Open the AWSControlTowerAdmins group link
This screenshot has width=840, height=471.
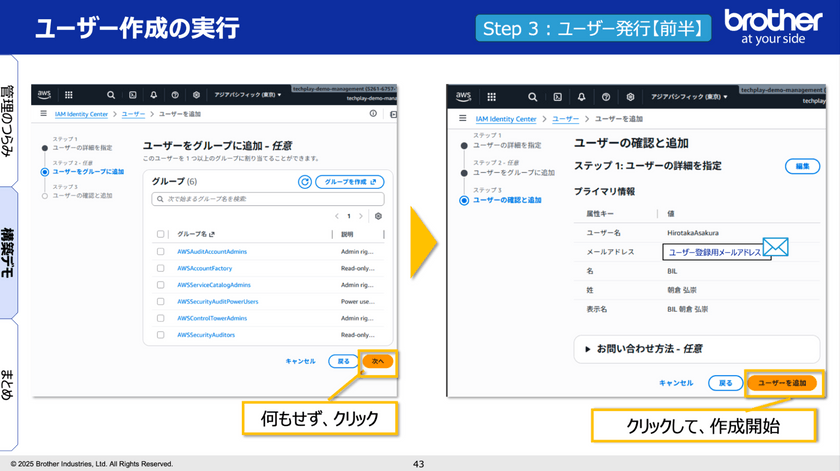point(212,318)
